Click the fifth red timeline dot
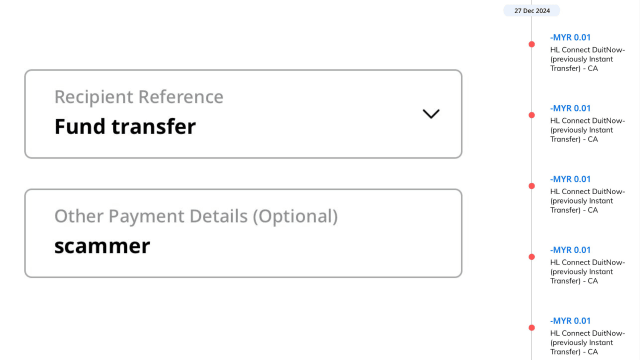The image size is (640, 360). tap(531, 328)
